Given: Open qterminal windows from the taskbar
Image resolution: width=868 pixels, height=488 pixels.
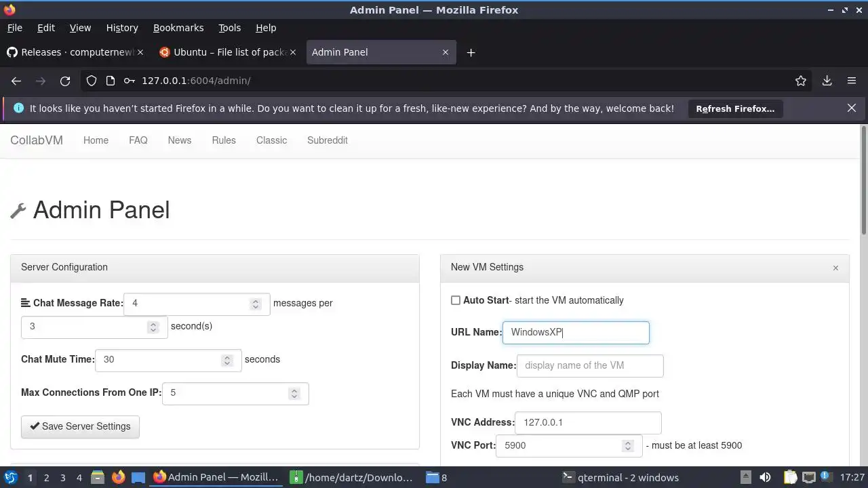Looking at the screenshot, I should [x=620, y=477].
